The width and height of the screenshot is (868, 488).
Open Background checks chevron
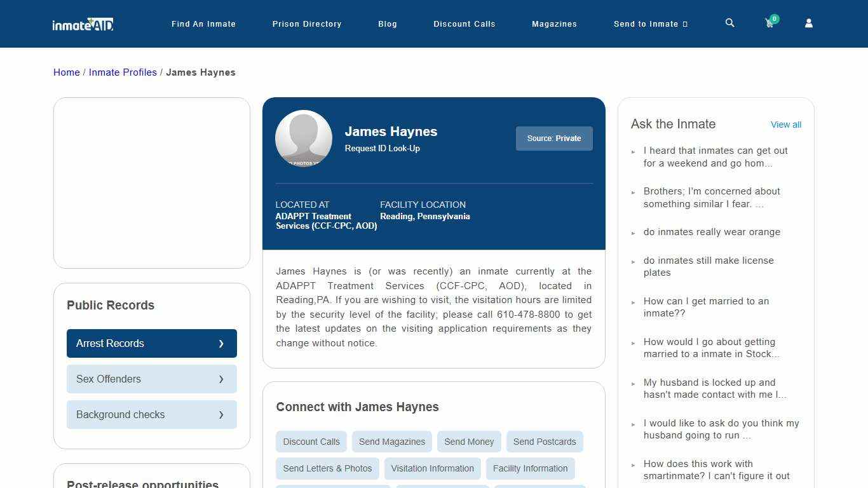pyautogui.click(x=221, y=414)
